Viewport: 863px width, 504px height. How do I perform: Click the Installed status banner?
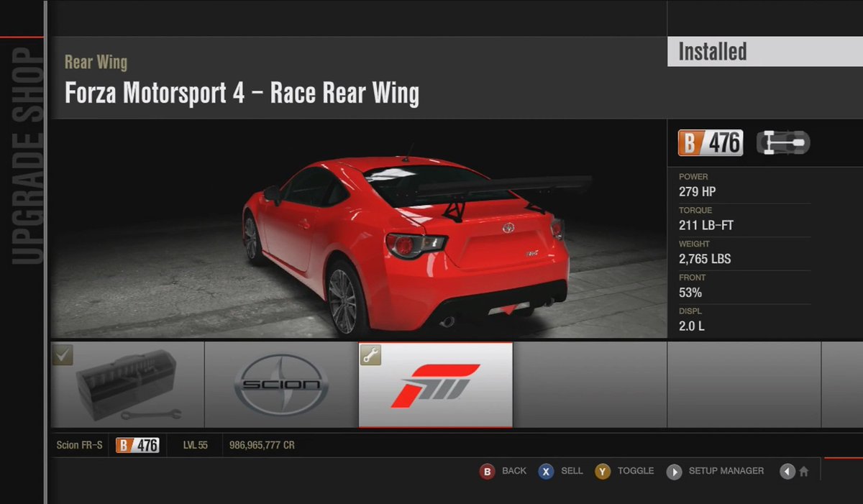[765, 52]
